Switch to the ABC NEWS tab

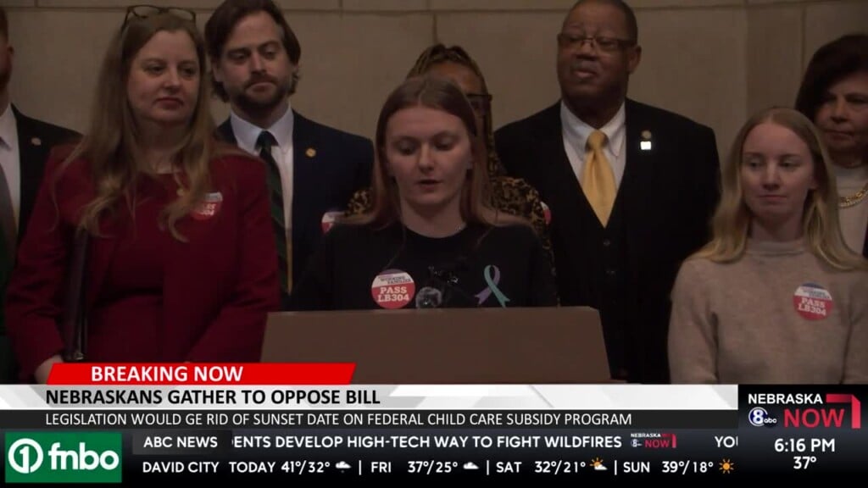(182, 440)
